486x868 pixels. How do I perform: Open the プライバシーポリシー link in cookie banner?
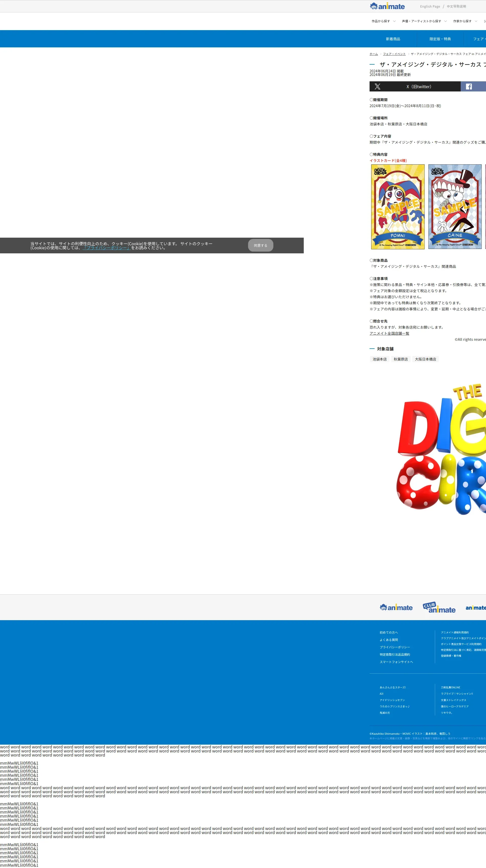pyautogui.click(x=106, y=248)
